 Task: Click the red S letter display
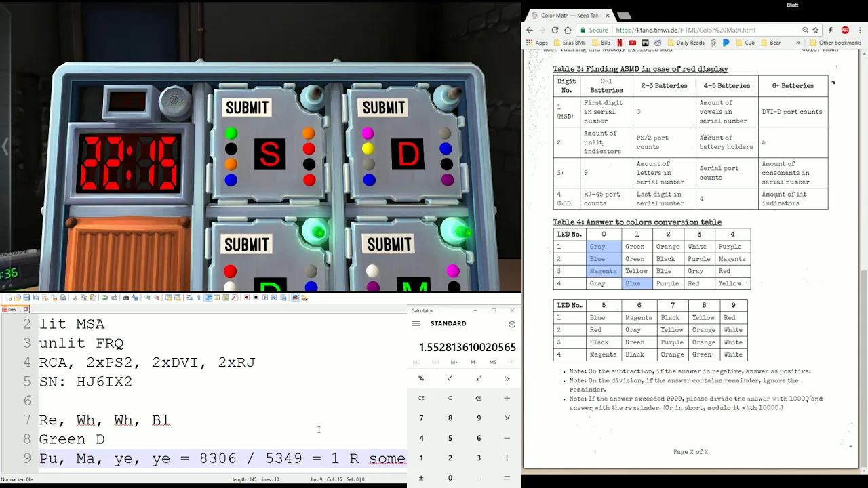click(x=270, y=154)
